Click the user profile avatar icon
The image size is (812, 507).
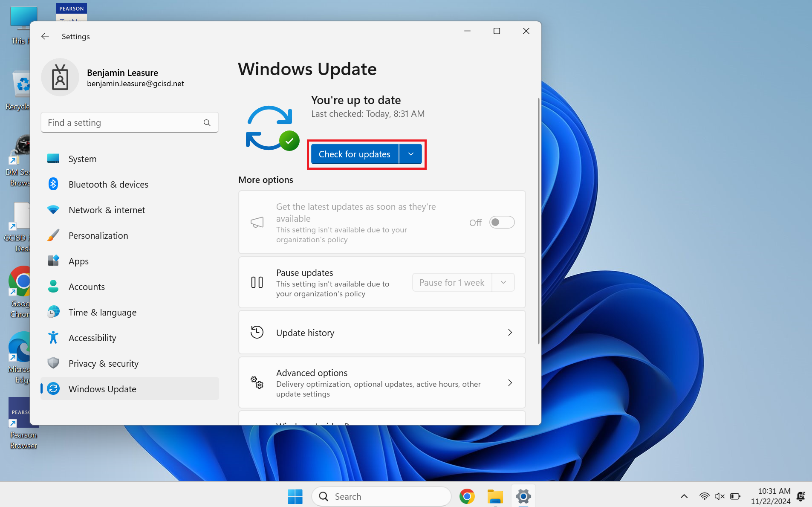(60, 78)
